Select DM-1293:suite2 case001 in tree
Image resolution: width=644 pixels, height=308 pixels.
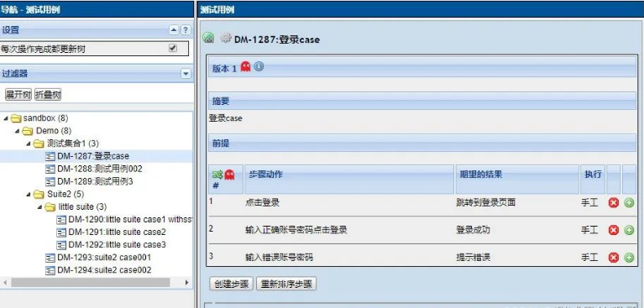click(104, 258)
